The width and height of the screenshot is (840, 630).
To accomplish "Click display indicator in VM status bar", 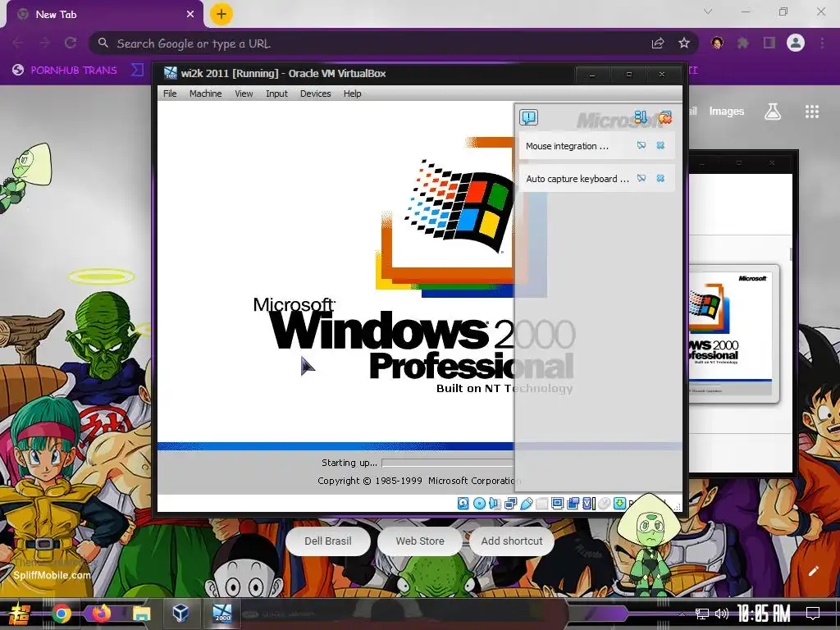I will (x=557, y=503).
